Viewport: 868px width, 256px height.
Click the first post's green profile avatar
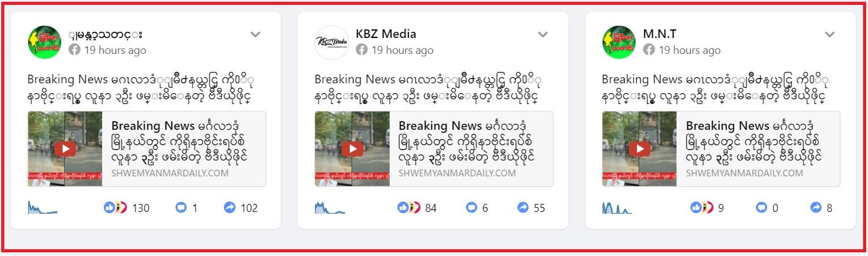[x=44, y=42]
